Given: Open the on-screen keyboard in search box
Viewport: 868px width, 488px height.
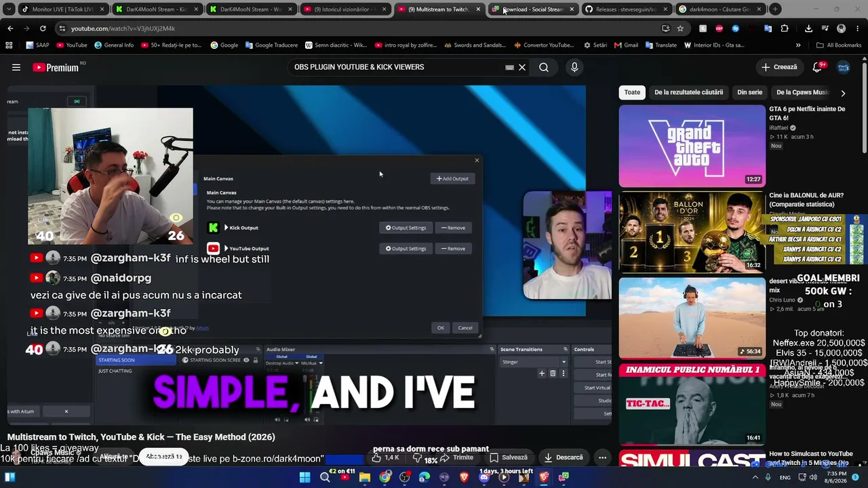Looking at the screenshot, I should point(509,67).
